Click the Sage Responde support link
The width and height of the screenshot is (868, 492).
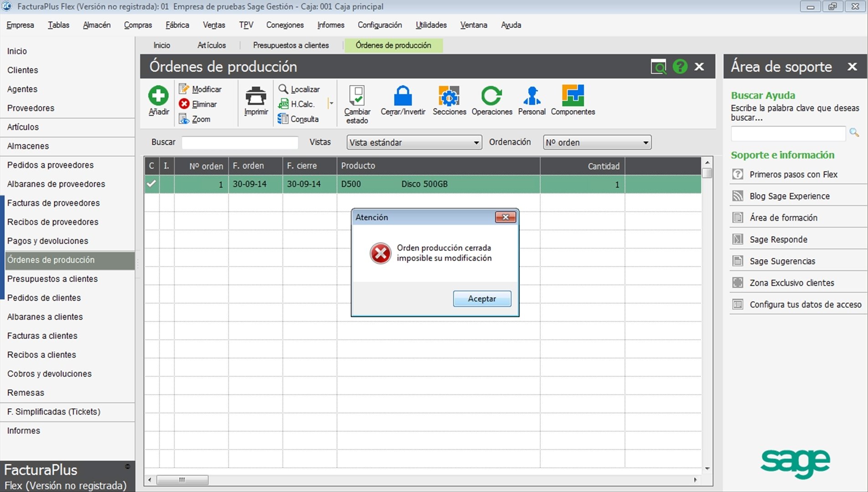[778, 239]
